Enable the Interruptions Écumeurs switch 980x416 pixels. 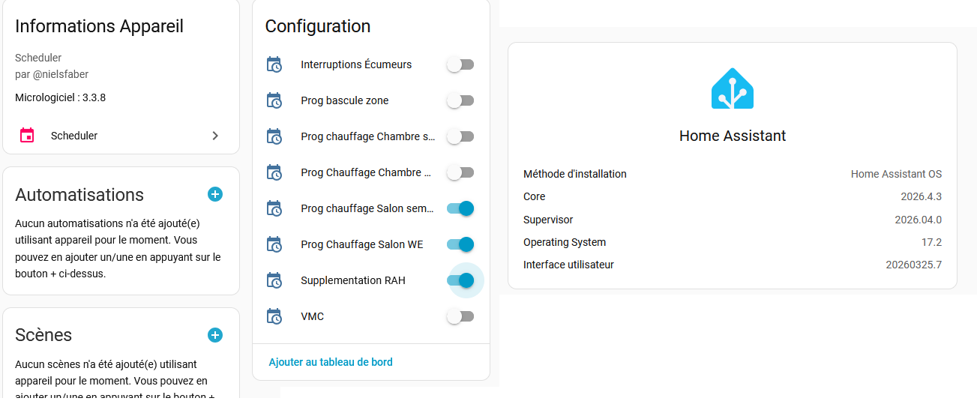[460, 64]
